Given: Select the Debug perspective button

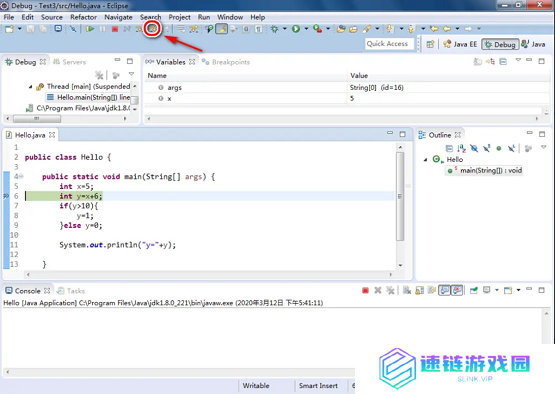Looking at the screenshot, I should 500,44.
